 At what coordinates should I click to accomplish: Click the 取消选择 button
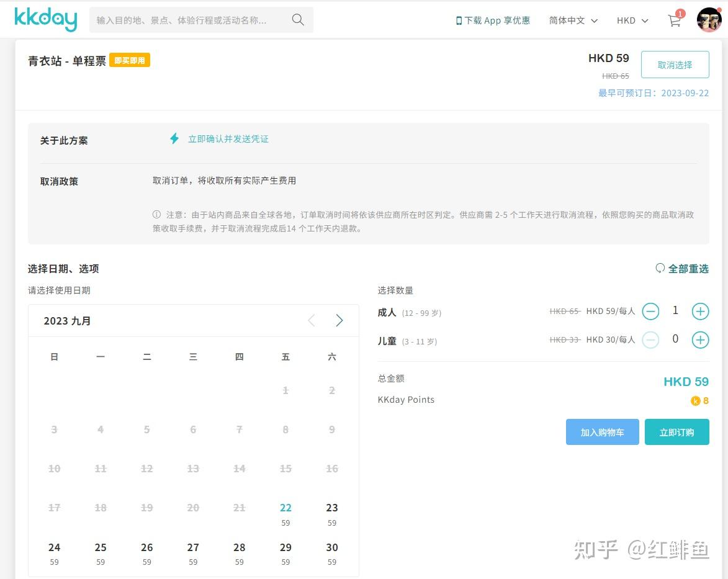675,64
